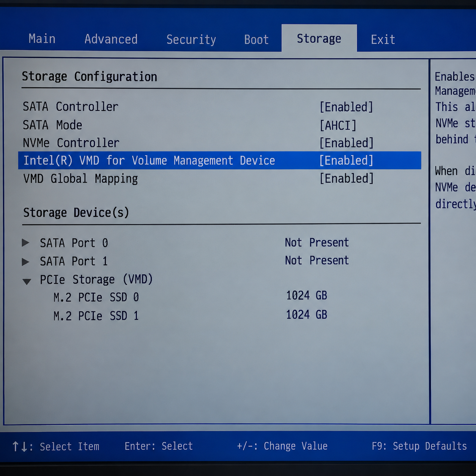Image resolution: width=476 pixels, height=476 pixels.
Task: Go to the Security tab
Action: pos(191,39)
